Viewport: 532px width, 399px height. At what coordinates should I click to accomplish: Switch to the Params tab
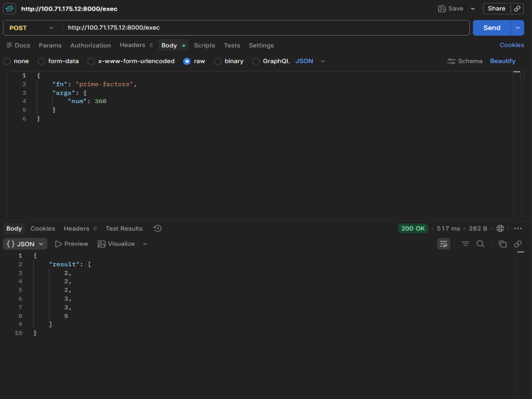point(50,45)
